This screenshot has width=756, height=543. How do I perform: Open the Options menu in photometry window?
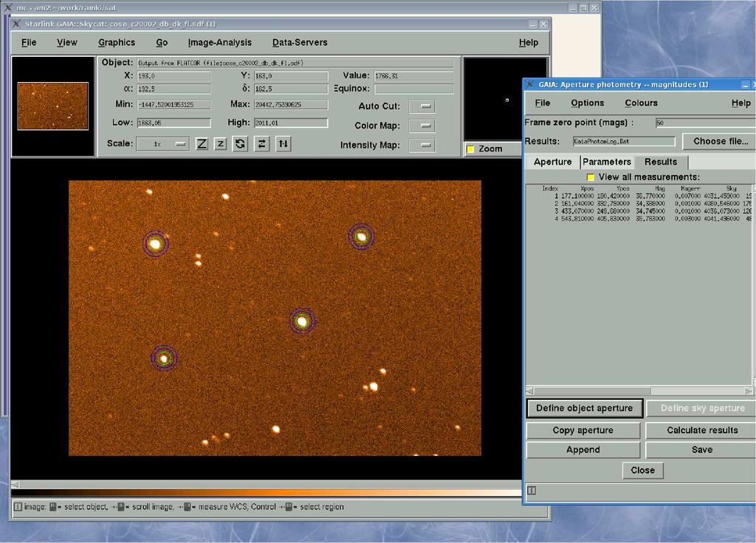click(x=587, y=103)
